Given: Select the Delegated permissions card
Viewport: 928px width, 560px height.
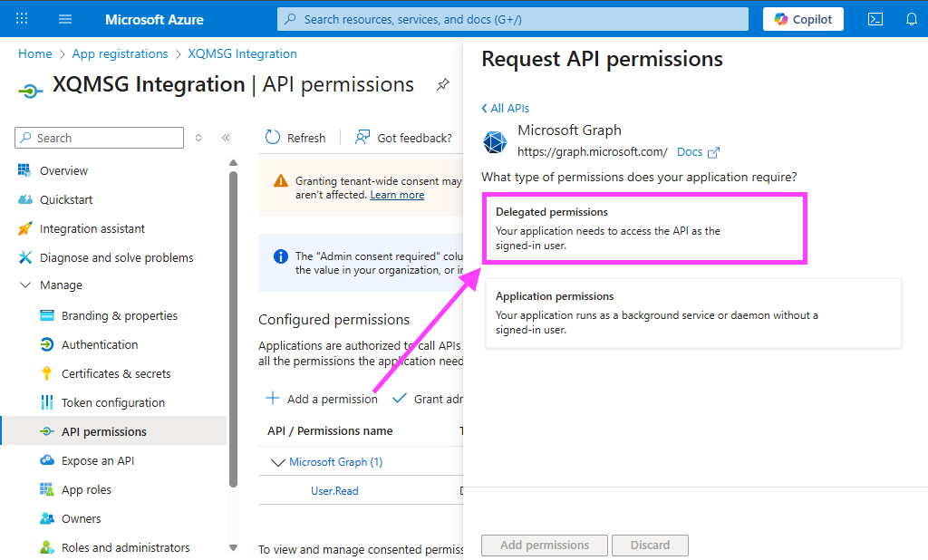Looking at the screenshot, I should coord(644,228).
